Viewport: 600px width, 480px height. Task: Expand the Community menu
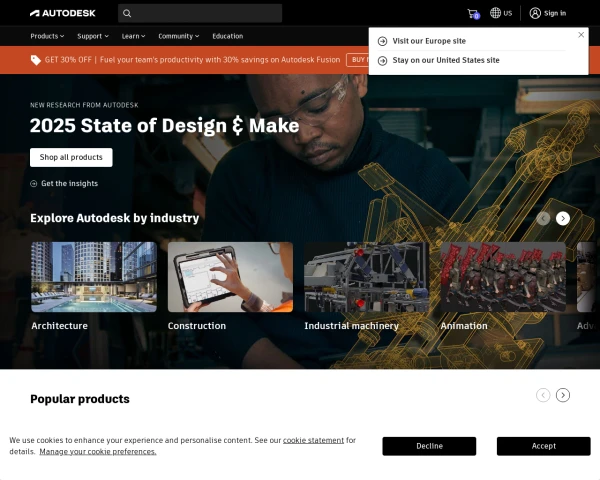179,36
